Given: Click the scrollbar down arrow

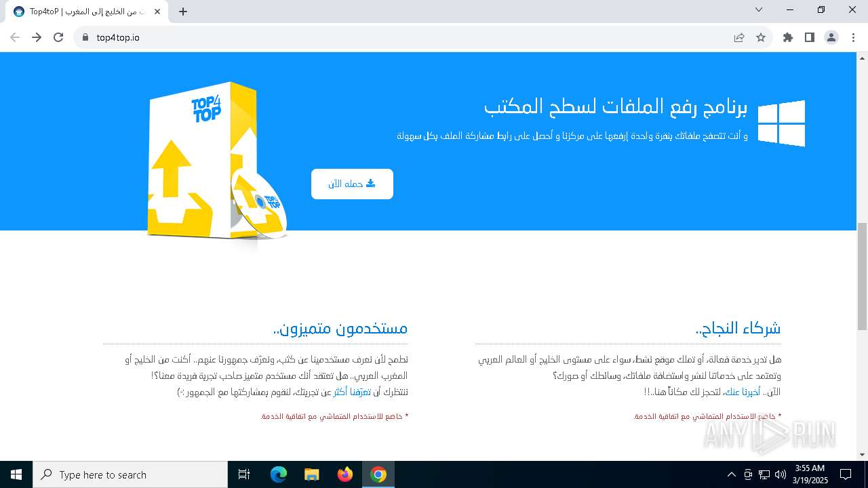Looking at the screenshot, I should pyautogui.click(x=863, y=455).
